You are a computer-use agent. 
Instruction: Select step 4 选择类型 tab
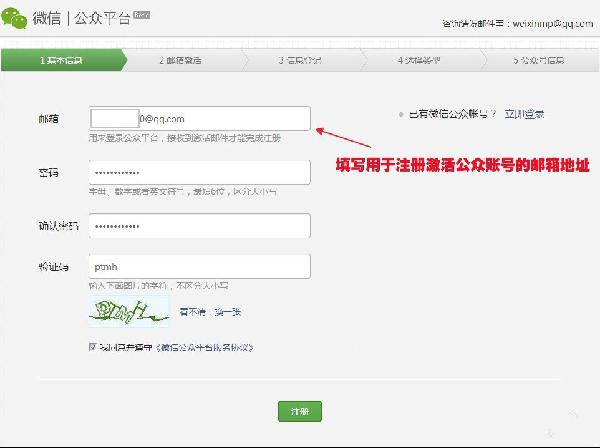pyautogui.click(x=420, y=60)
